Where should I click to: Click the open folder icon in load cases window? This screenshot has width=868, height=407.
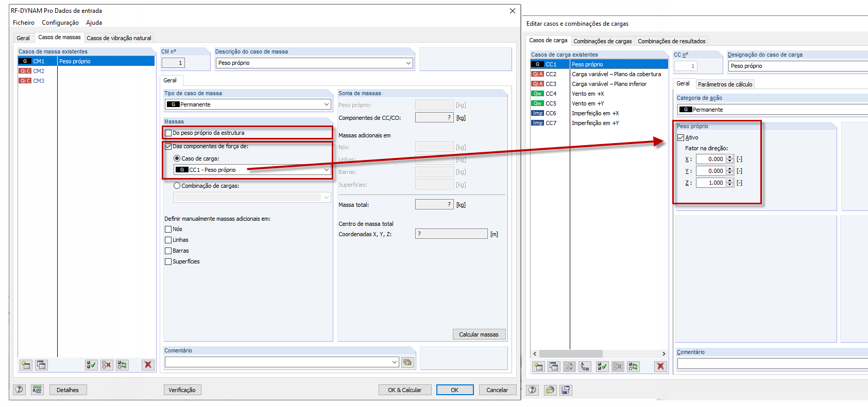(550, 390)
